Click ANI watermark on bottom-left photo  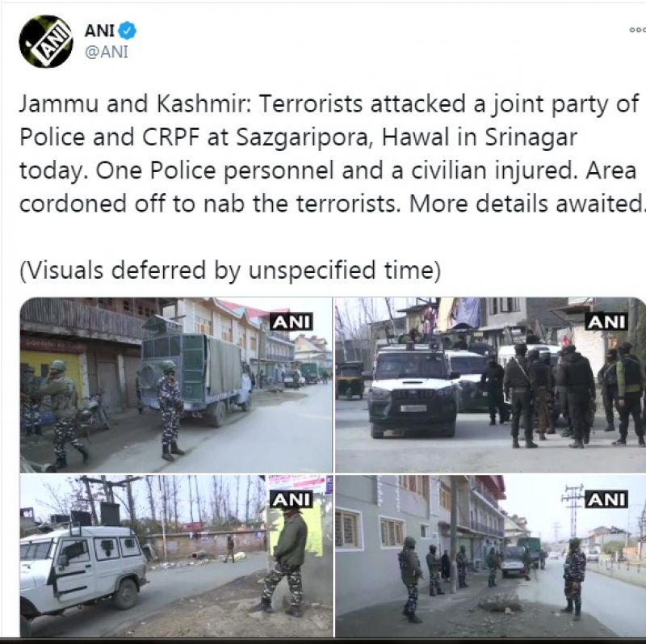[x=292, y=499]
